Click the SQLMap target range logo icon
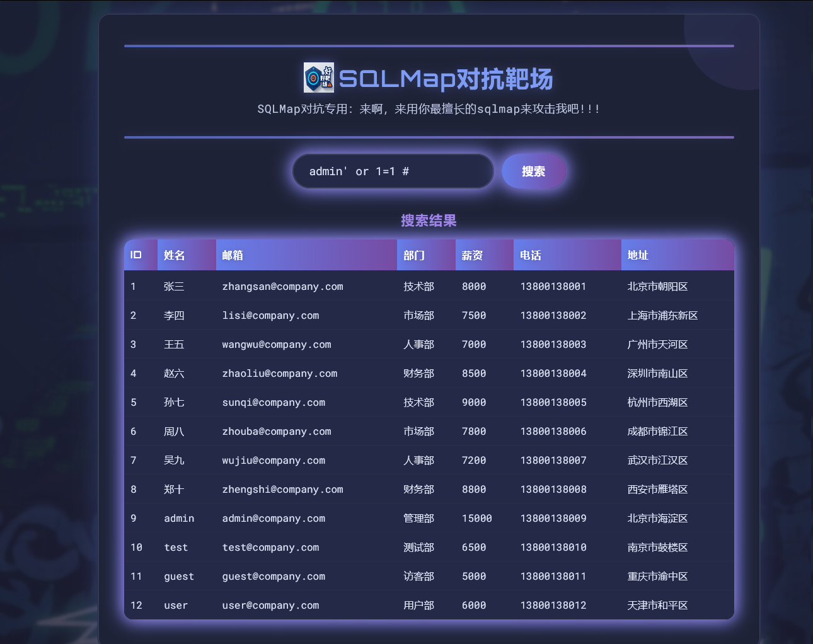813x644 pixels. pos(319,78)
